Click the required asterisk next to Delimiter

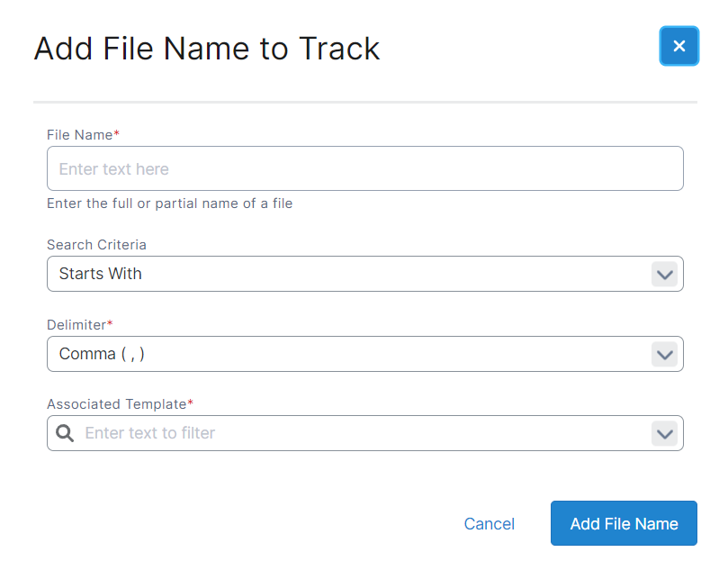(111, 323)
